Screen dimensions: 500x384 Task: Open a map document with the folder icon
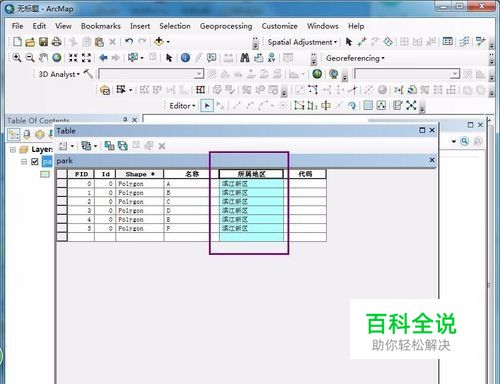click(x=30, y=42)
